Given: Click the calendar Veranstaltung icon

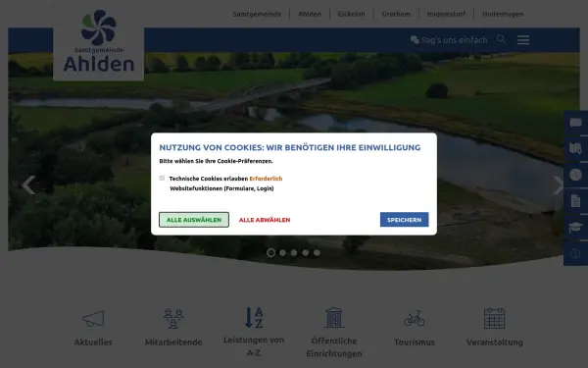Looking at the screenshot, I should click(x=495, y=318).
